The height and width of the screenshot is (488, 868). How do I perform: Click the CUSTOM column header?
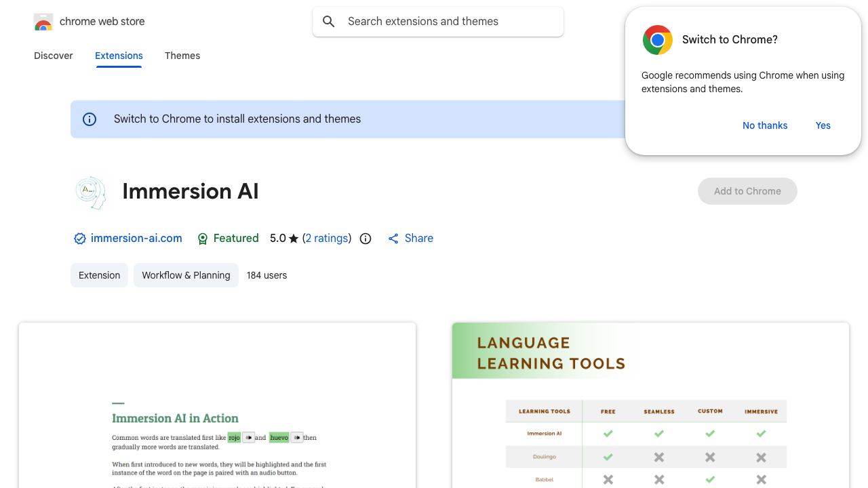[710, 411]
